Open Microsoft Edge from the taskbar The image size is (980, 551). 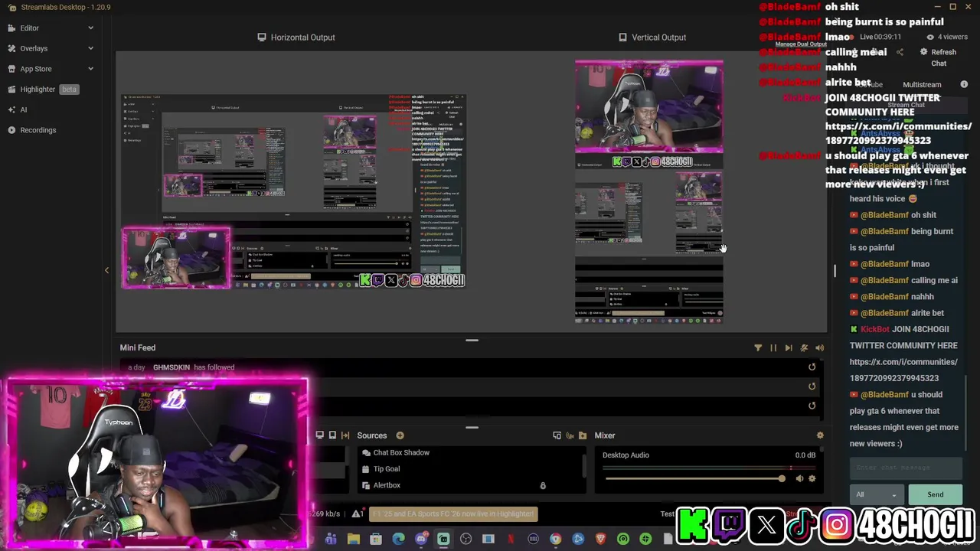click(x=398, y=540)
